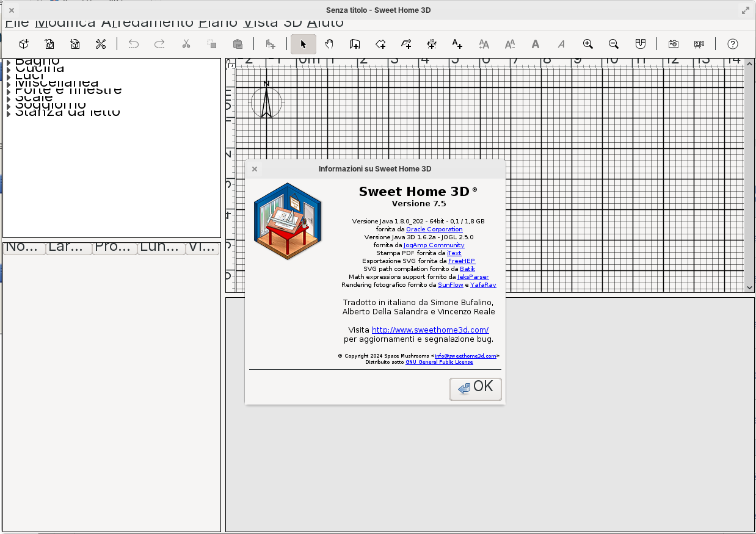Toggle the Italic text style icon
Image resolution: width=756 pixels, height=534 pixels.
[561, 44]
